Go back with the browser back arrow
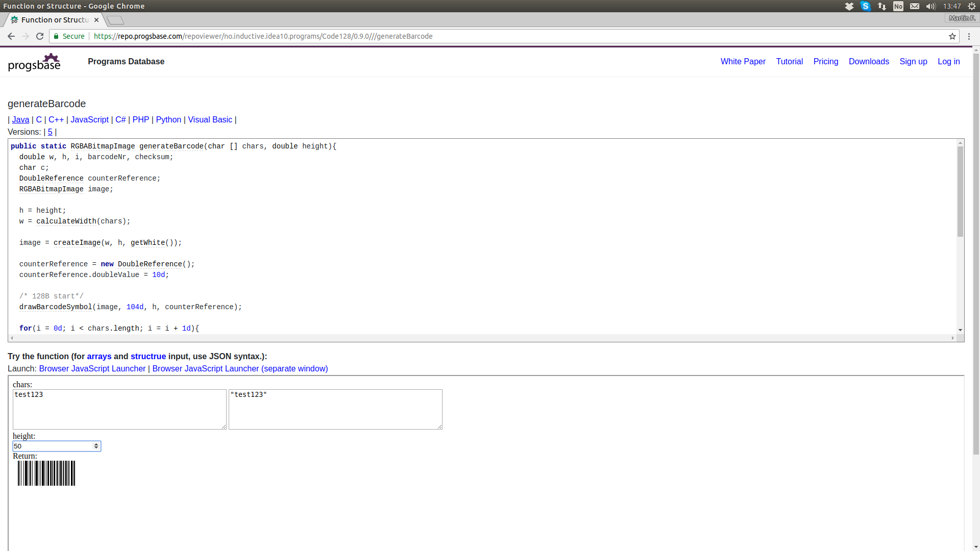This screenshot has height=551, width=980. point(11,36)
